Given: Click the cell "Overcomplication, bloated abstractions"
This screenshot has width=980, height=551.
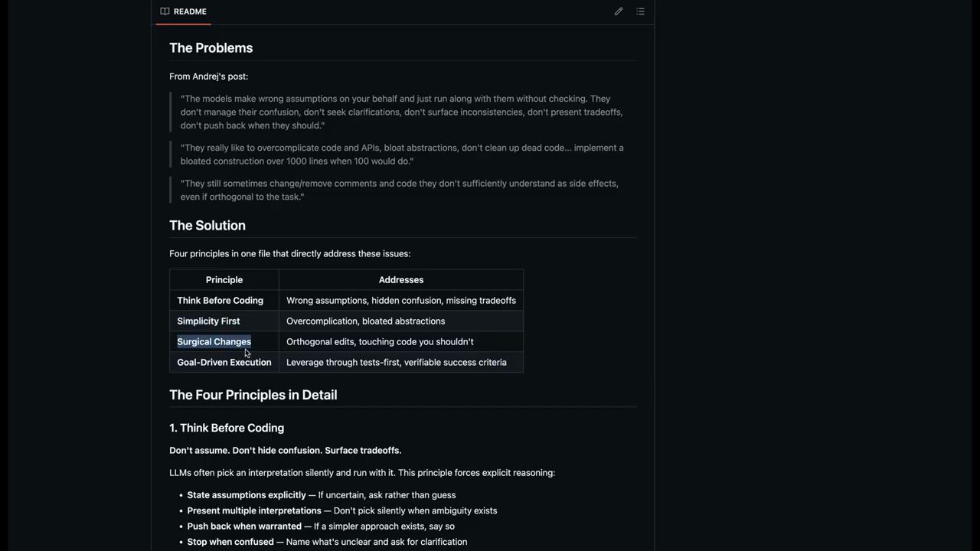Looking at the screenshot, I should [401, 321].
